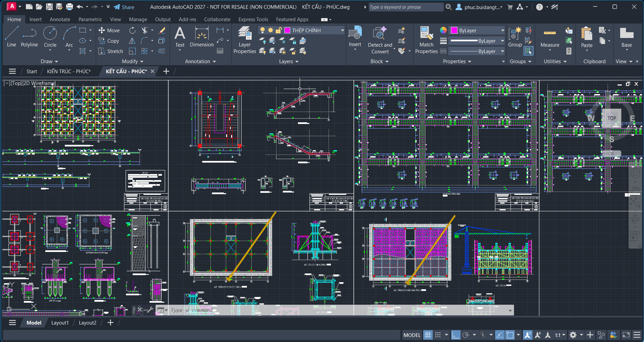This screenshot has height=342, width=644.
Task: Switch to the Annotate ribbon tab
Action: (60, 19)
